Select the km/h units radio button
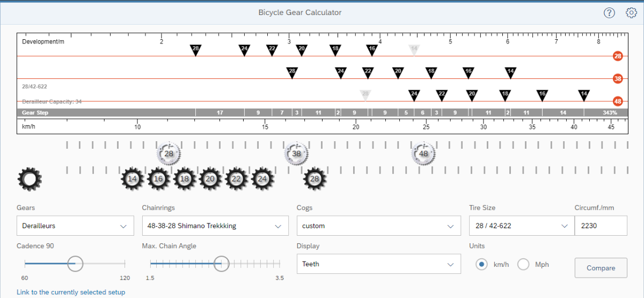The image size is (644, 298). [482, 264]
